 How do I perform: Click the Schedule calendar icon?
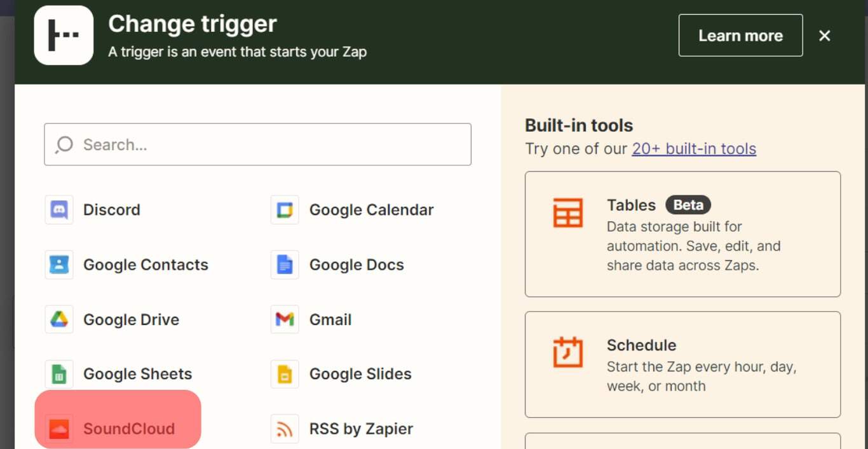tap(567, 352)
